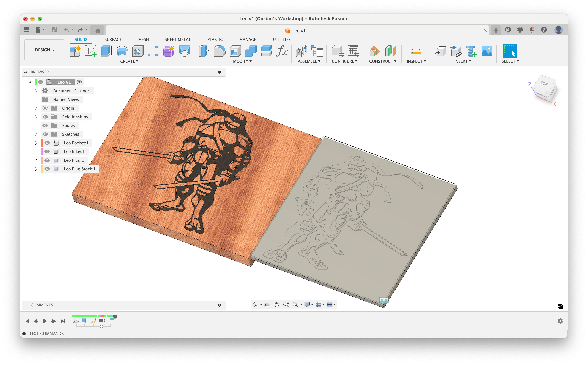Expand the TEXT COMMANDS panel

click(24, 334)
